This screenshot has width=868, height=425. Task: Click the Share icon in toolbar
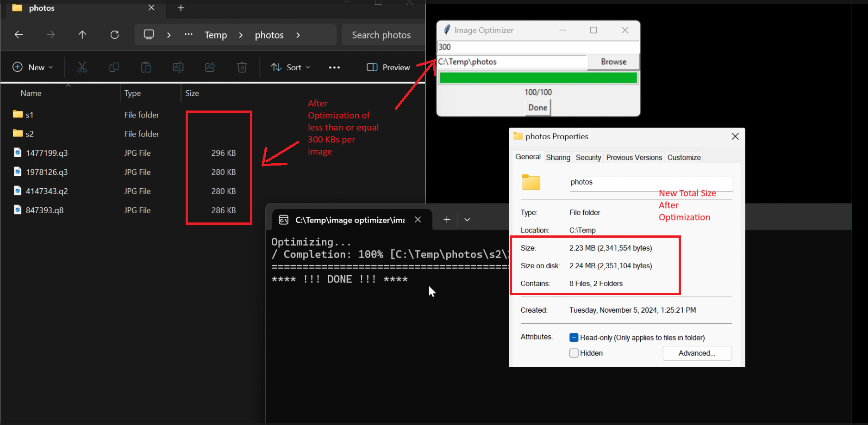[x=210, y=68]
